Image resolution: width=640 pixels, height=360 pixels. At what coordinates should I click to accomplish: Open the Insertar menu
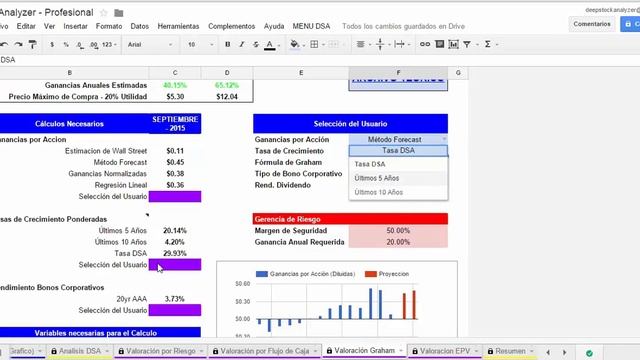75,26
